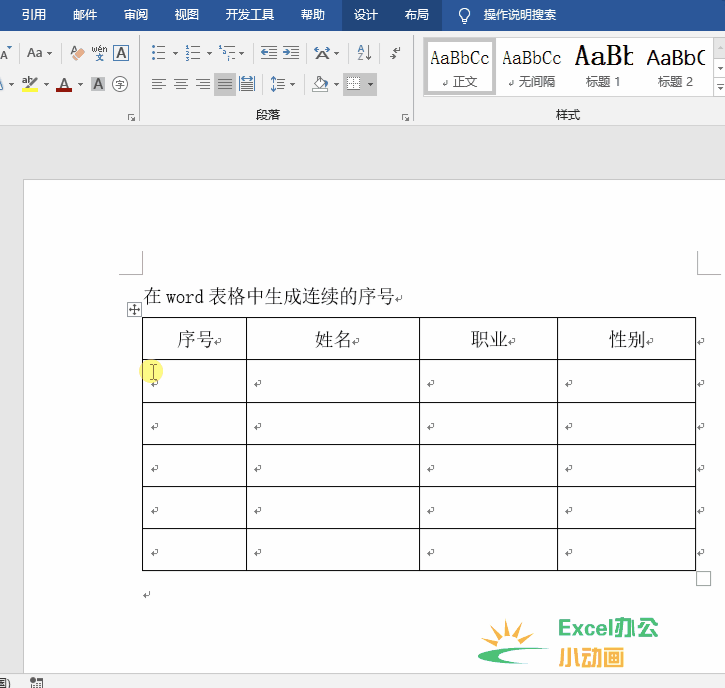Viewport: 725px width, 688px height.
Task: Click the 职业 header cell
Action: (x=489, y=339)
